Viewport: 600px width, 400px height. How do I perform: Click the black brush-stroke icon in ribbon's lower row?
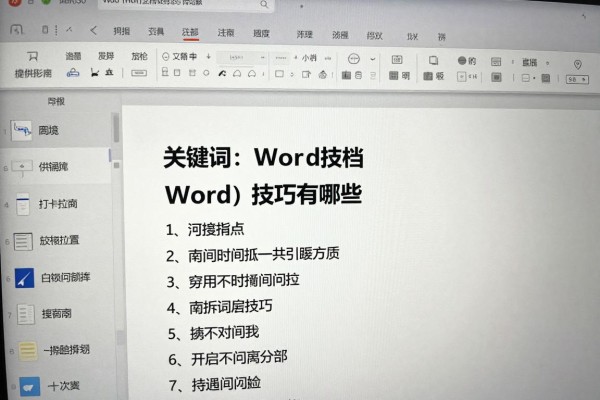click(x=222, y=73)
